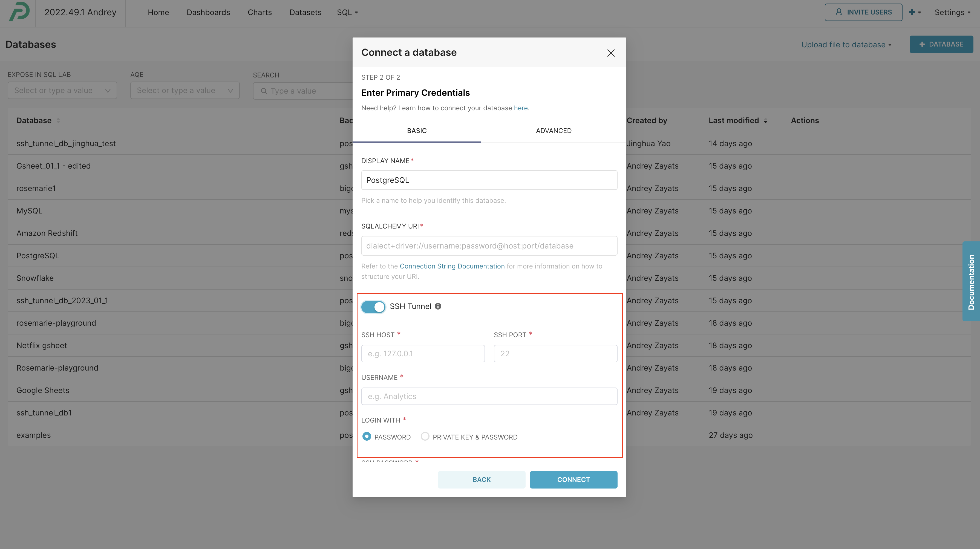Select Private Key & Password radio option
980x549 pixels.
click(425, 437)
